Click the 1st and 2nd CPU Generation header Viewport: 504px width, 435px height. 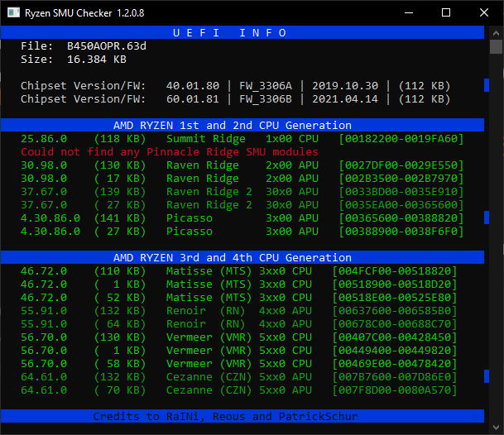(x=242, y=125)
